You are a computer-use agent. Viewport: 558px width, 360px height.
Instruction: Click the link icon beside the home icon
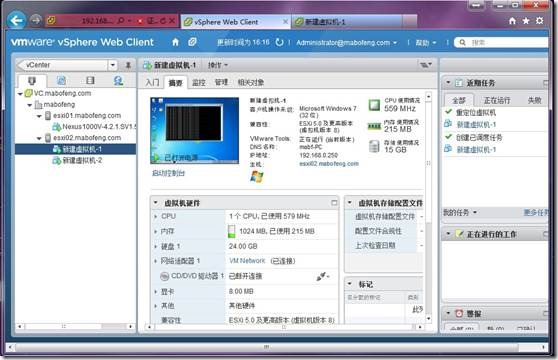tap(192, 42)
